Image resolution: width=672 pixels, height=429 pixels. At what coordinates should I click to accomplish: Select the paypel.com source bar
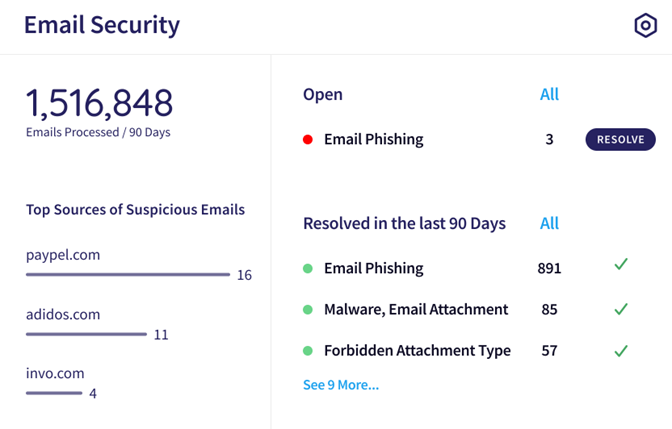[x=128, y=274]
